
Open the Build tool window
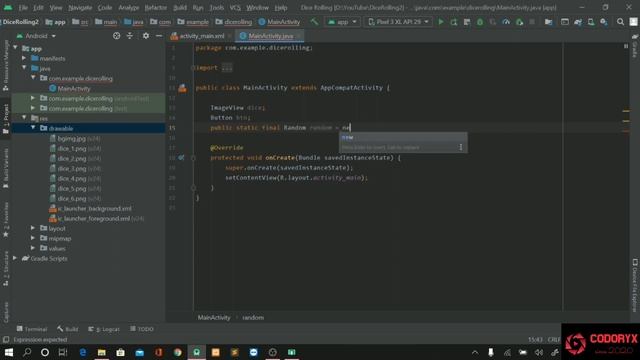tap(68, 329)
